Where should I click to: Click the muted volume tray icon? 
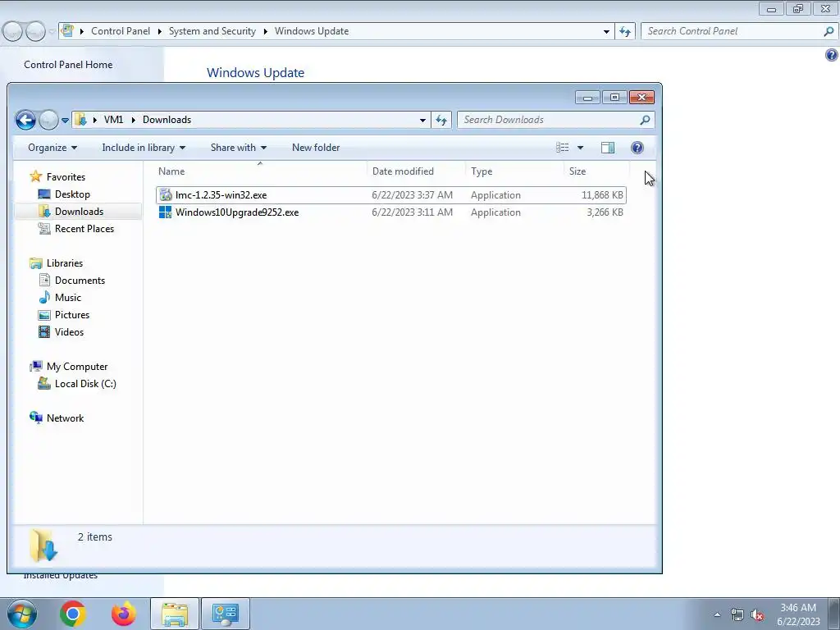[x=757, y=614]
